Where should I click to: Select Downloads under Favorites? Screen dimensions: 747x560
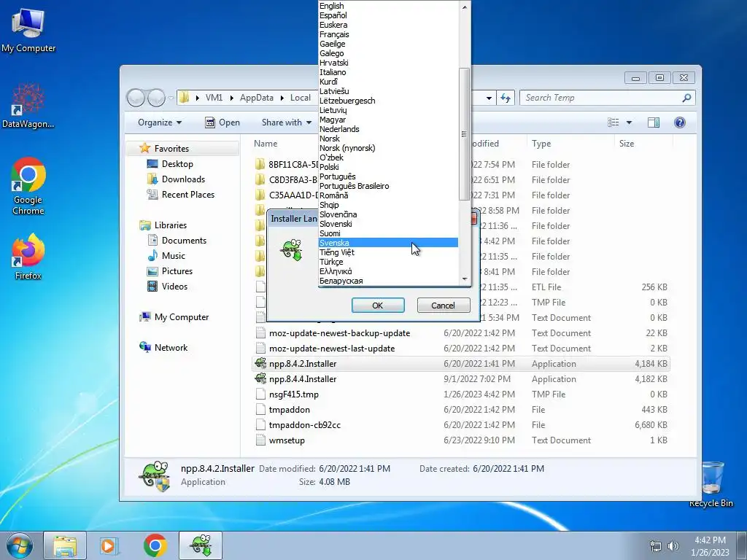(183, 179)
